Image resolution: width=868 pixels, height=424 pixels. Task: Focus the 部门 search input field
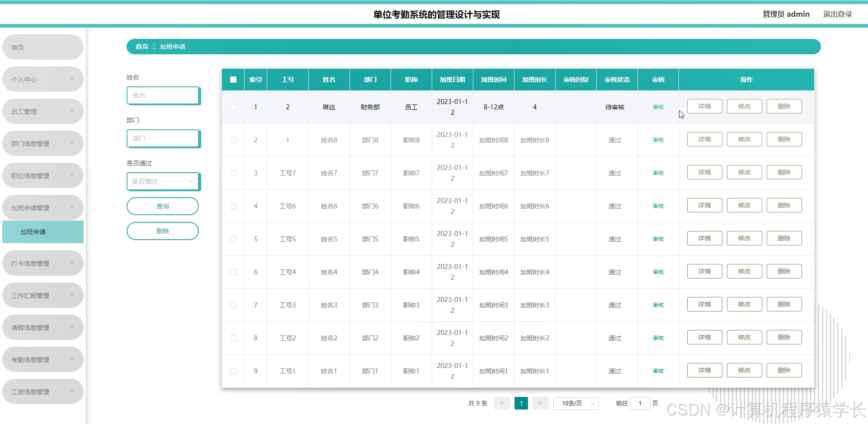(163, 138)
